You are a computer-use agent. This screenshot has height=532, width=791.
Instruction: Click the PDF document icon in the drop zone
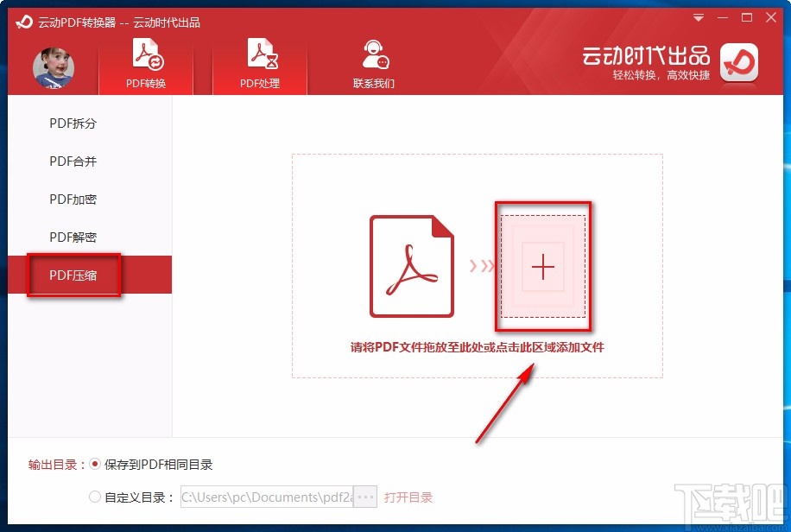click(412, 265)
